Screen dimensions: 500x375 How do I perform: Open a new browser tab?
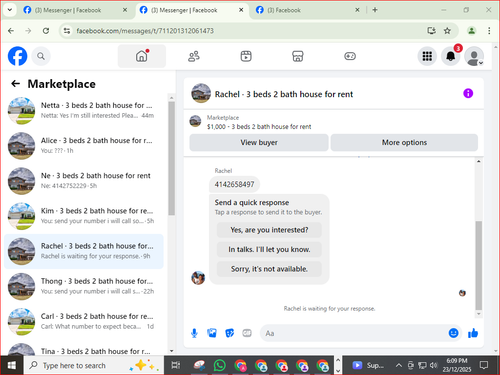375,10
